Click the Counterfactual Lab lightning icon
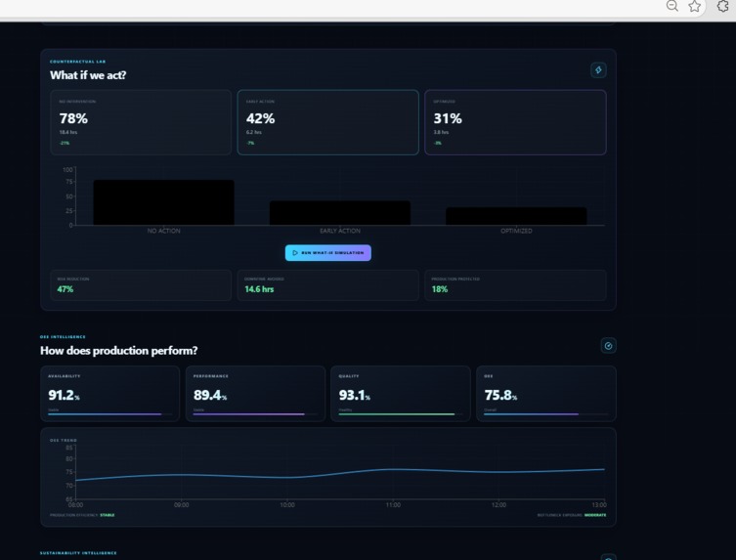The image size is (736, 560). coord(598,70)
